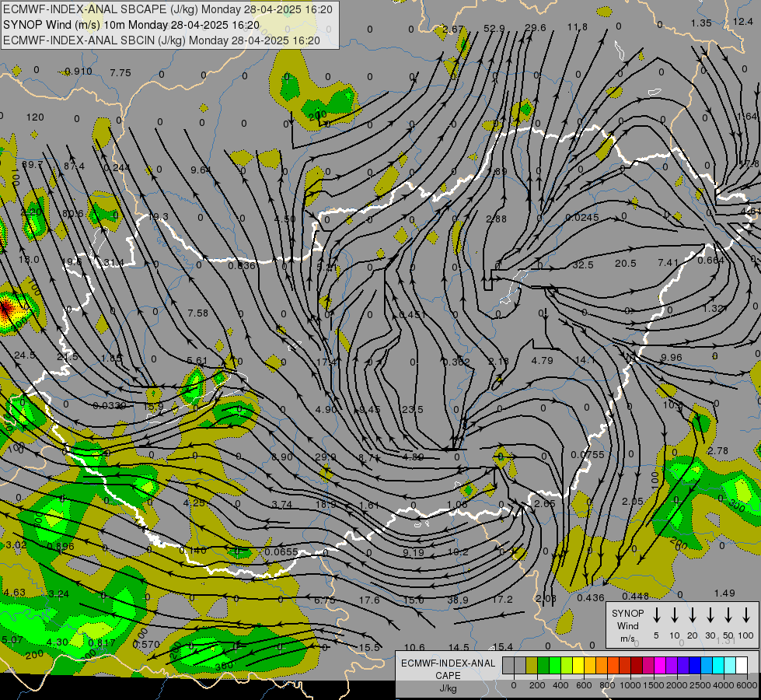Click the 3.24 value at lower left
Viewport: 761px width, 700px height.
[59, 593]
